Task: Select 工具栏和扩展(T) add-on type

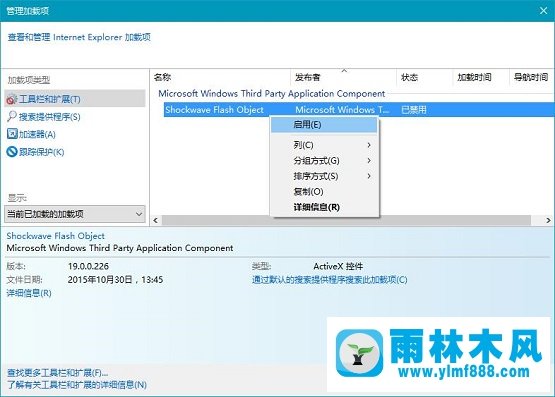Action: click(75, 99)
